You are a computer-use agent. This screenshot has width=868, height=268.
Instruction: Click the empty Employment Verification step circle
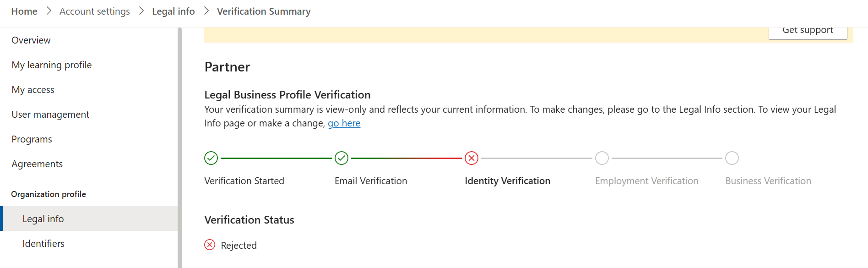pos(602,158)
